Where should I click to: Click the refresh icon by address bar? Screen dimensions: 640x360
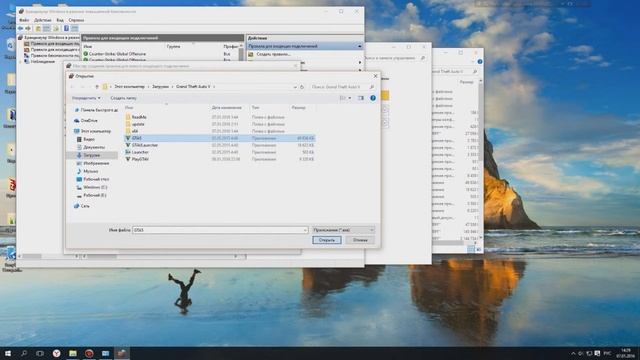coord(302,87)
